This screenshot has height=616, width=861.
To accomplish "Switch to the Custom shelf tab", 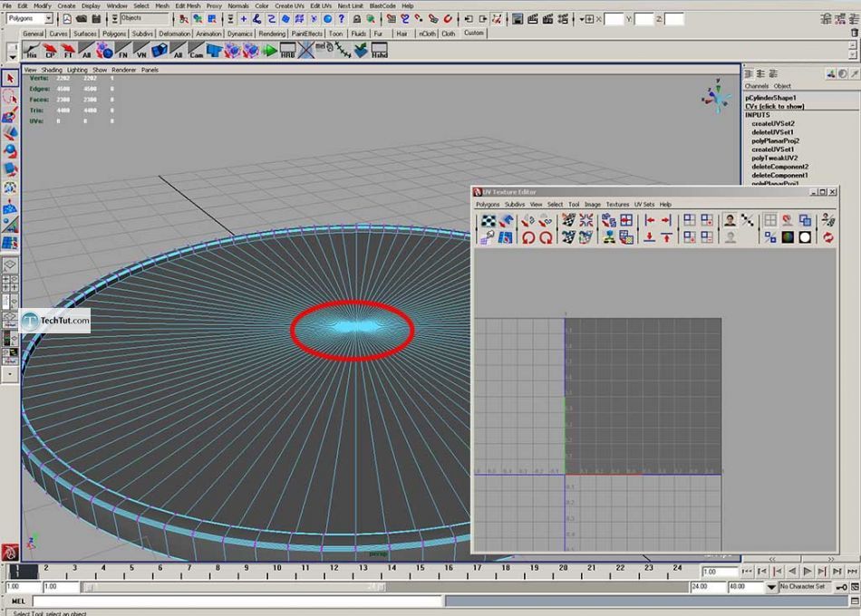I will (473, 33).
